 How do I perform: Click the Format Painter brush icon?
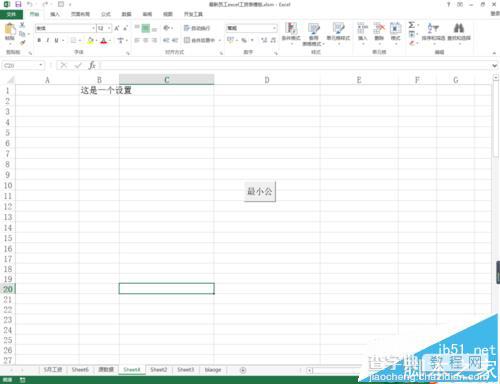22,42
